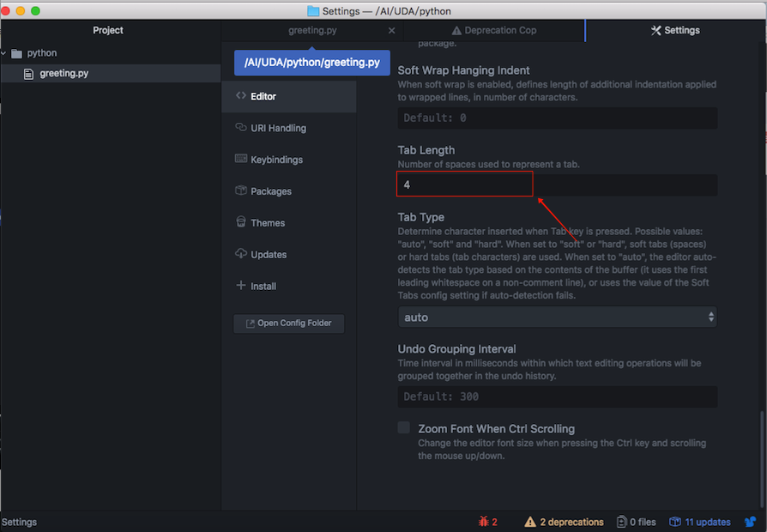Click the Tab Length input field
This screenshot has width=767, height=532.
tap(557, 184)
